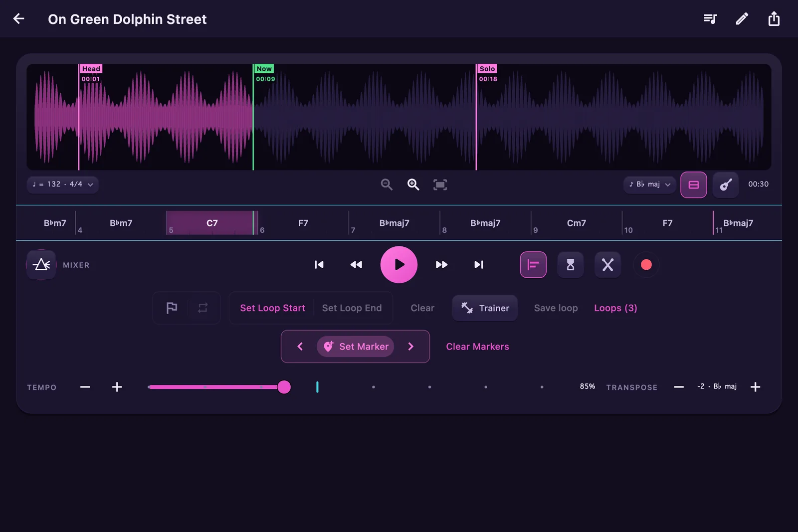
Task: Toggle the chord bar display button
Action: click(x=694, y=184)
